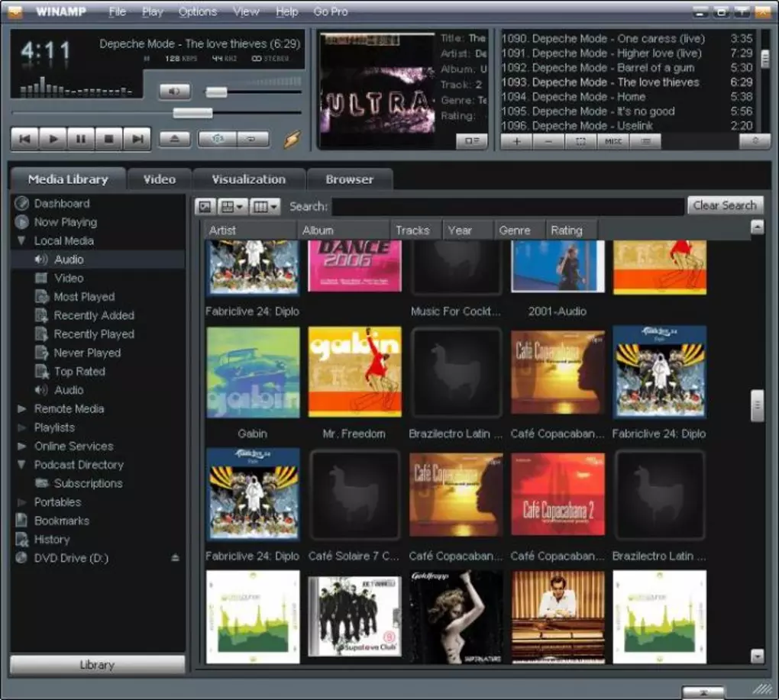
Task: Click the volume slider handle
Action: click(x=216, y=92)
